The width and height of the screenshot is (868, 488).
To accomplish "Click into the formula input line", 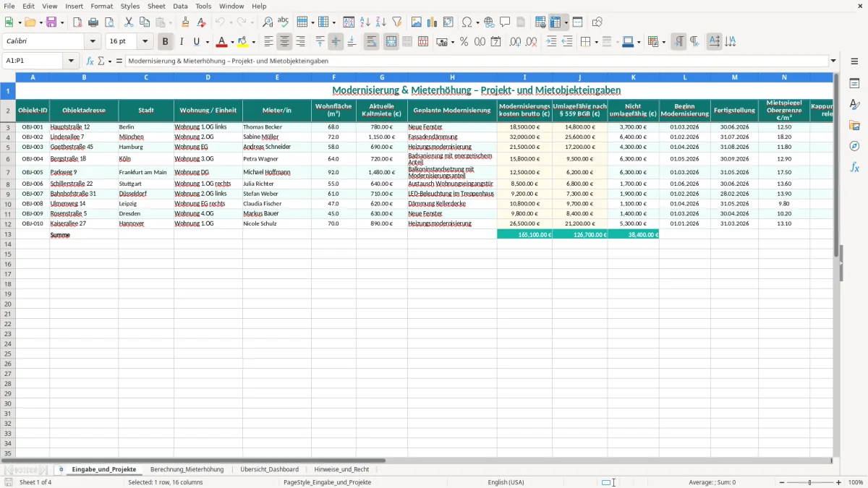I will (476, 61).
